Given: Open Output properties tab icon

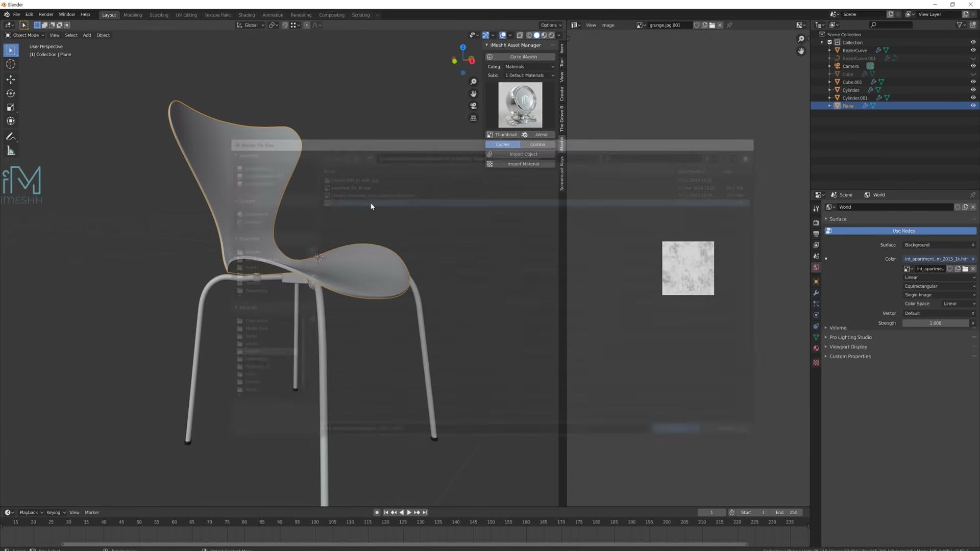Looking at the screenshot, I should point(816,234).
